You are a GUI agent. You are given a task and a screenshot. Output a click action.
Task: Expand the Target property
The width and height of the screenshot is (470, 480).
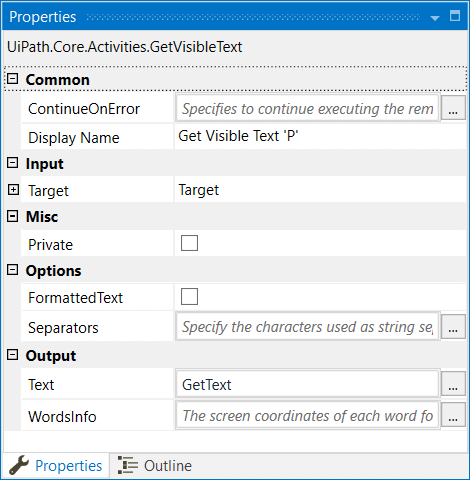[13, 190]
